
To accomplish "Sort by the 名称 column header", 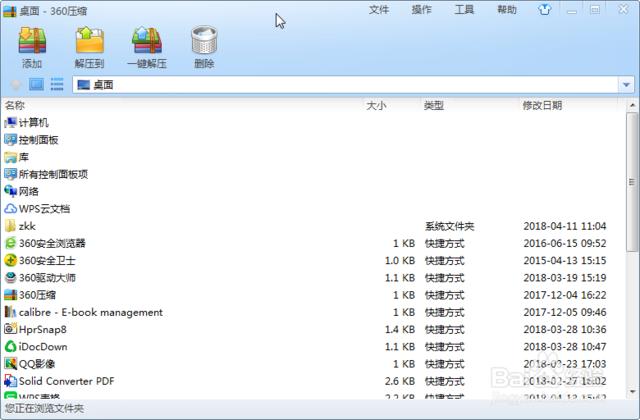I will point(15,105).
